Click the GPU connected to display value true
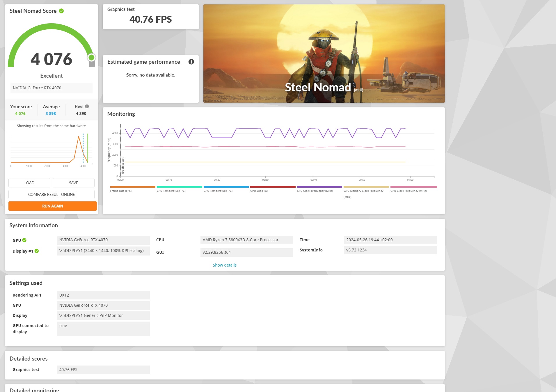This screenshot has width=556, height=392. pos(103,329)
